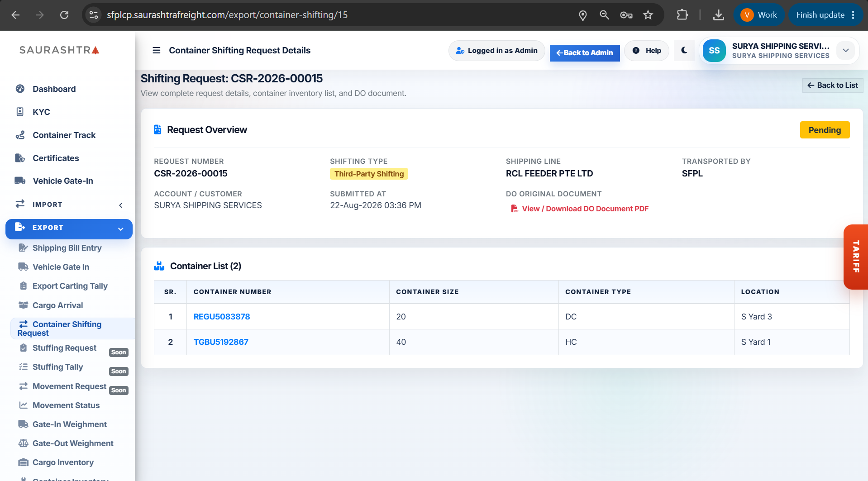This screenshot has width=868, height=481.
Task: Expand the Surya Shipping Services account dropdown
Action: (845, 51)
